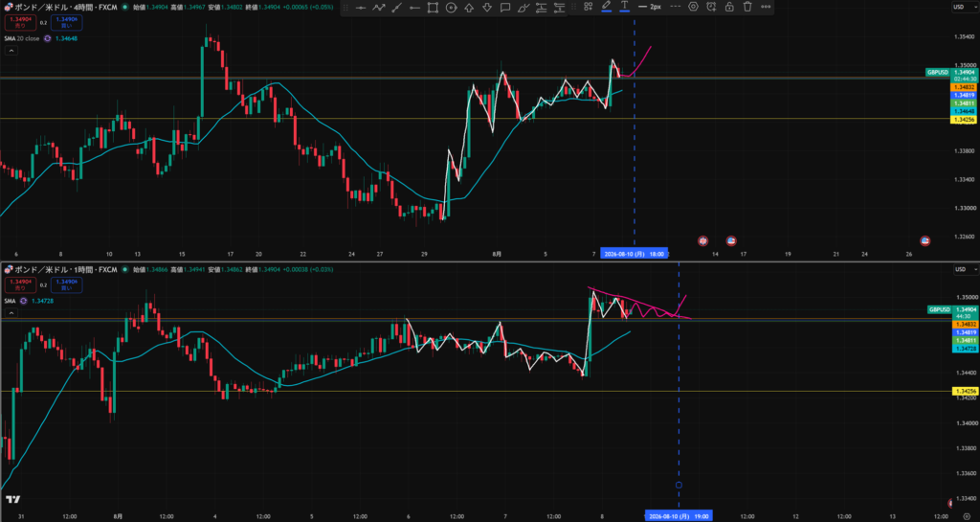Select the polyline path drawing tool
The height and width of the screenshot is (522, 980).
click(x=379, y=7)
